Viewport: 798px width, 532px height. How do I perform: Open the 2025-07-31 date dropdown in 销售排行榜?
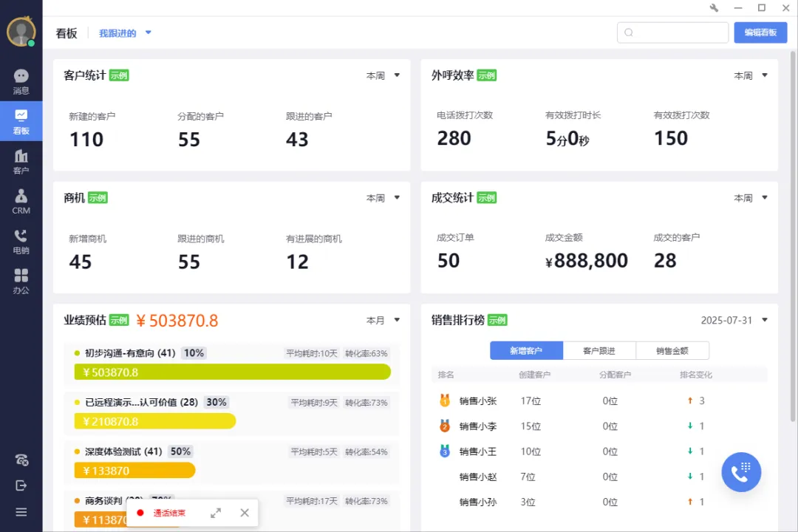(734, 320)
